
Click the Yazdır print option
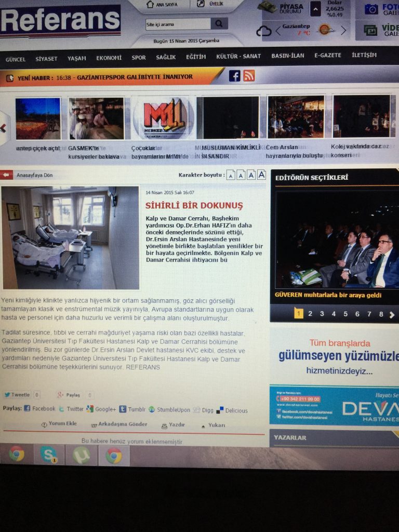pyautogui.click(x=173, y=425)
